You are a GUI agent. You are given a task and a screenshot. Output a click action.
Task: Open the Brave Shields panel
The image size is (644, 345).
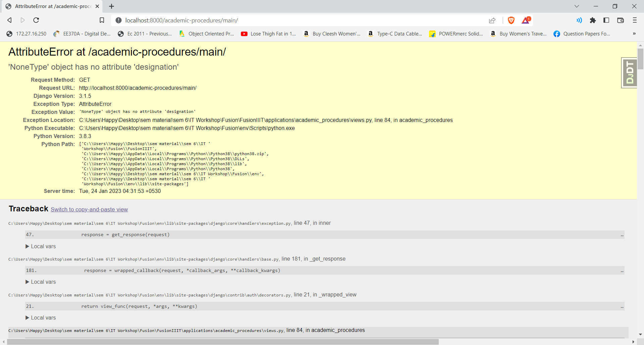[511, 20]
